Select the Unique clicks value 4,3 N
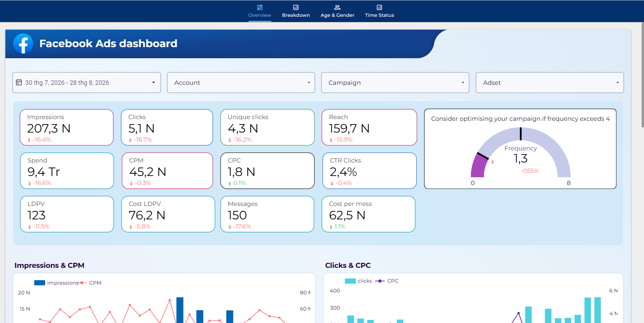 (x=243, y=129)
